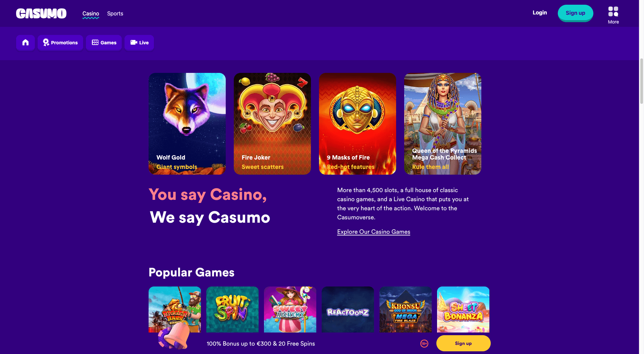The image size is (644, 354).
Task: Open the More grid menu icon
Action: pyautogui.click(x=613, y=12)
